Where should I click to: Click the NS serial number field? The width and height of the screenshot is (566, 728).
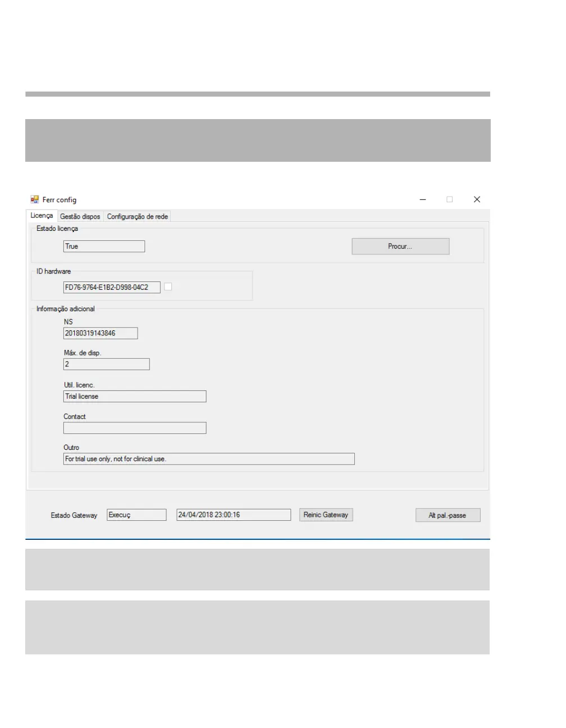(101, 333)
